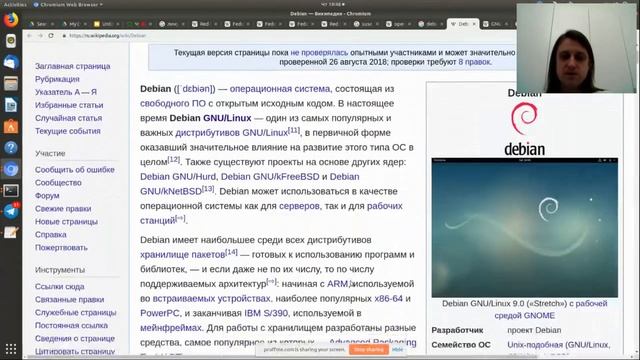Click 'Сообщить об ошибке' link
The width and height of the screenshot is (640, 360).
tap(75, 170)
